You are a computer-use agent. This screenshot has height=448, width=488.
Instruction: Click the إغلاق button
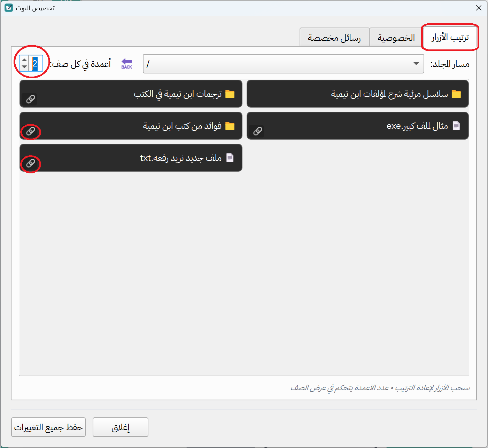(x=120, y=427)
